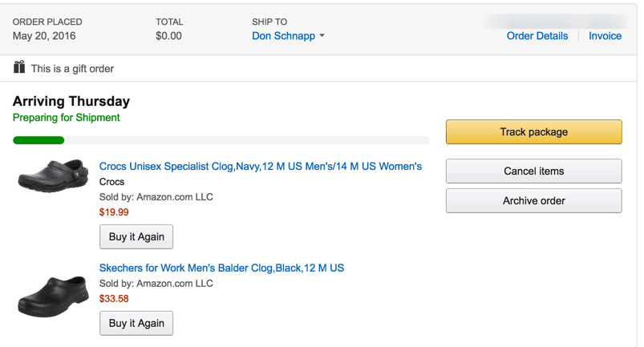Buy the Skechers Balder Clog again
Viewport: 644px width, 347px height.
pos(136,323)
